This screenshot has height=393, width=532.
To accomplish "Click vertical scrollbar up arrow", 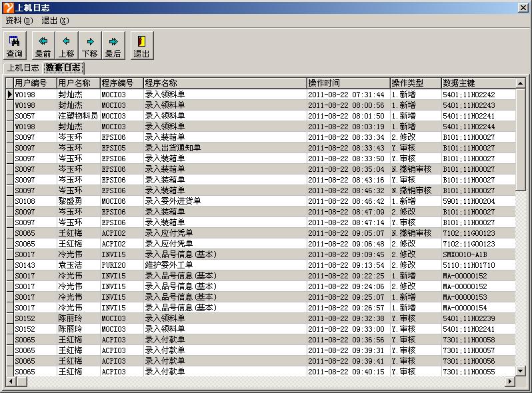I will pos(520,83).
